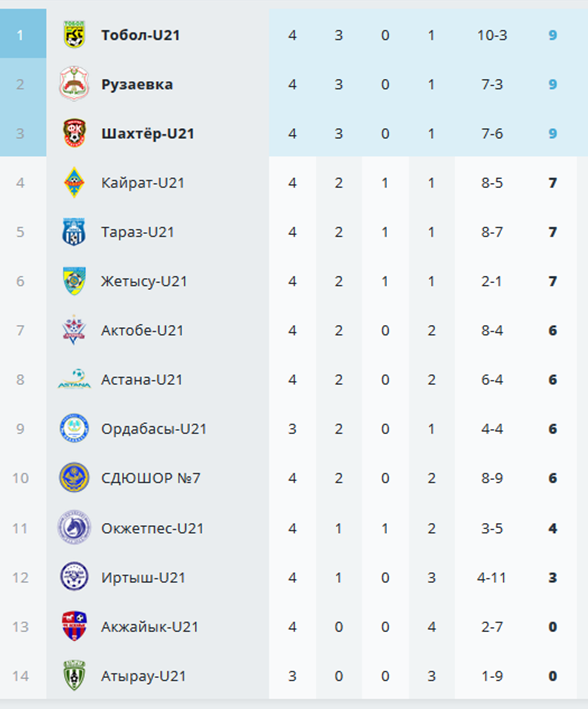Open the Окжетпес-U21 team link

pos(152,528)
